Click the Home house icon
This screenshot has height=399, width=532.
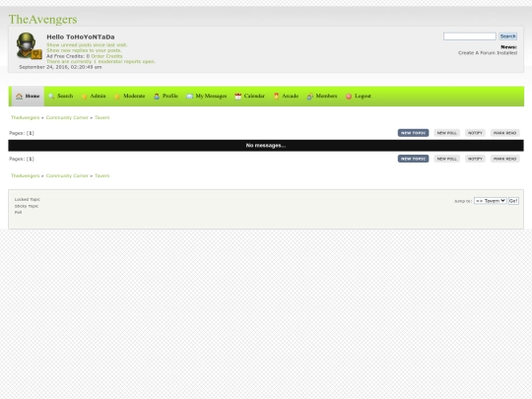click(x=19, y=97)
